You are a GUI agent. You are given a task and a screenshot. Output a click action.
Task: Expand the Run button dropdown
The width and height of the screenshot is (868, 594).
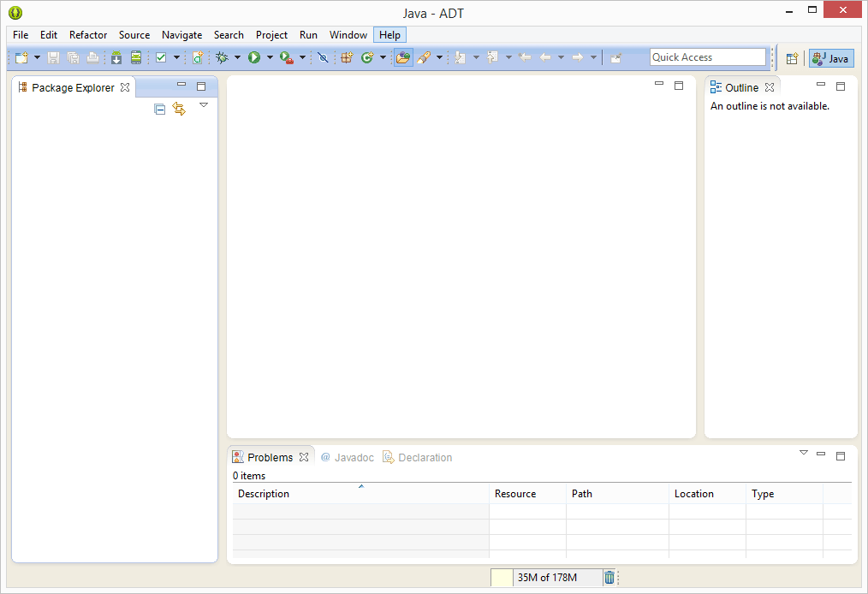pyautogui.click(x=271, y=57)
